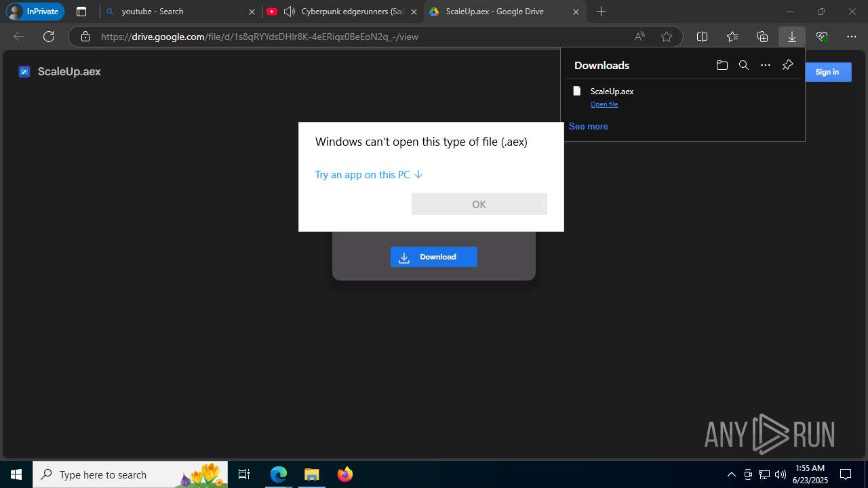Launch Firefox from the taskbar

pos(344,474)
